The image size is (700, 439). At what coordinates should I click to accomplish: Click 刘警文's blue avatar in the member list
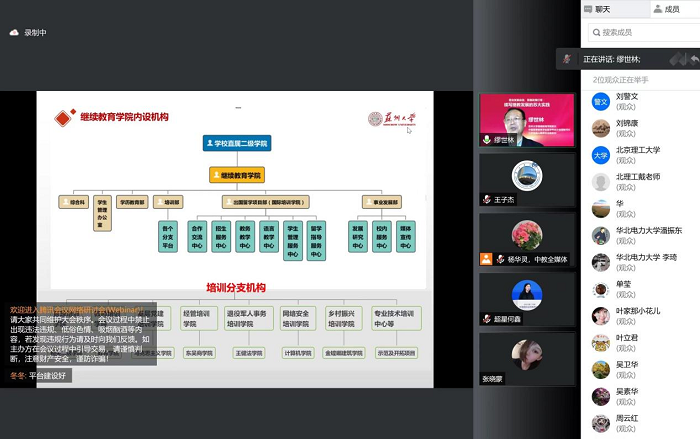(600, 101)
